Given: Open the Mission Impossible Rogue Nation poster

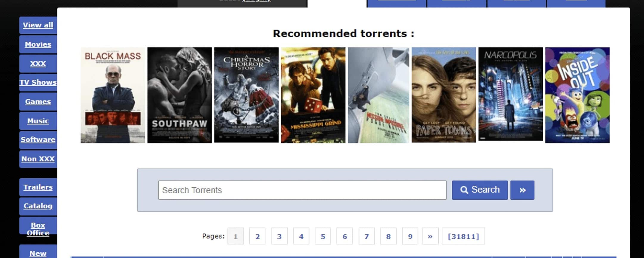Looking at the screenshot, I should coord(378,95).
